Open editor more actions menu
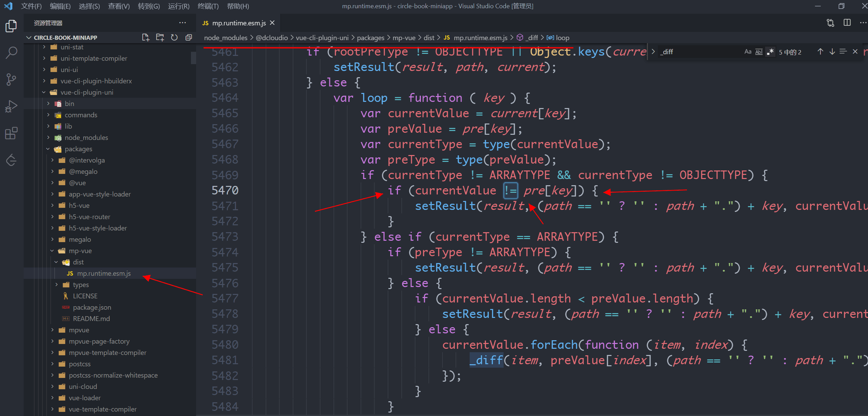The image size is (868, 416). [x=863, y=23]
